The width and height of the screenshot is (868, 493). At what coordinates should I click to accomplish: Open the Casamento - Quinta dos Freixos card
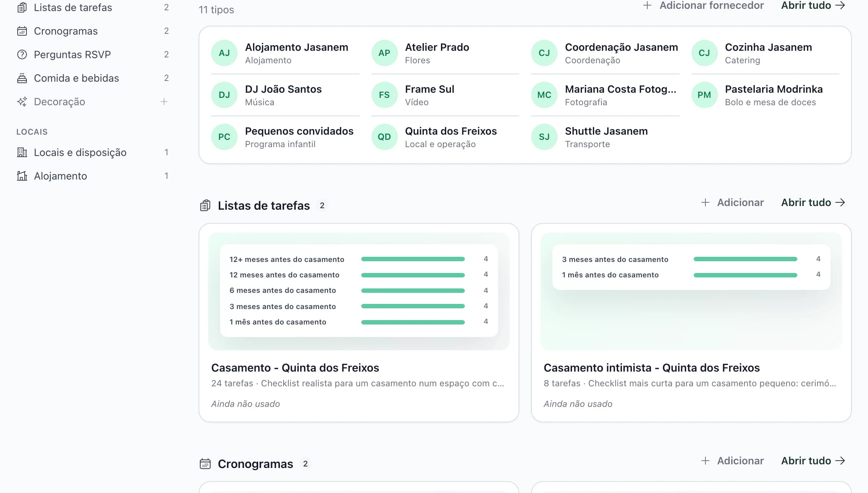click(x=359, y=323)
